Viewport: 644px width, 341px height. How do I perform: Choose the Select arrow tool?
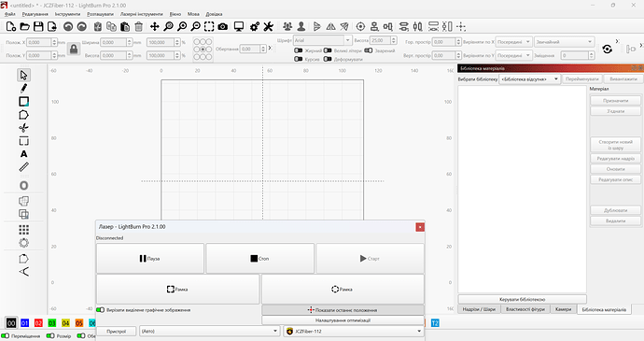(23, 76)
